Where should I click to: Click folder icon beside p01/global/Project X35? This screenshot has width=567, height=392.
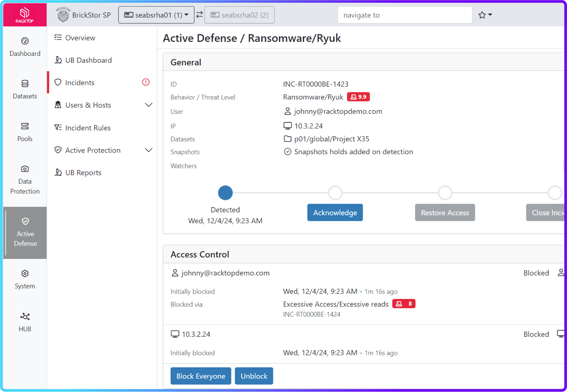tap(287, 139)
